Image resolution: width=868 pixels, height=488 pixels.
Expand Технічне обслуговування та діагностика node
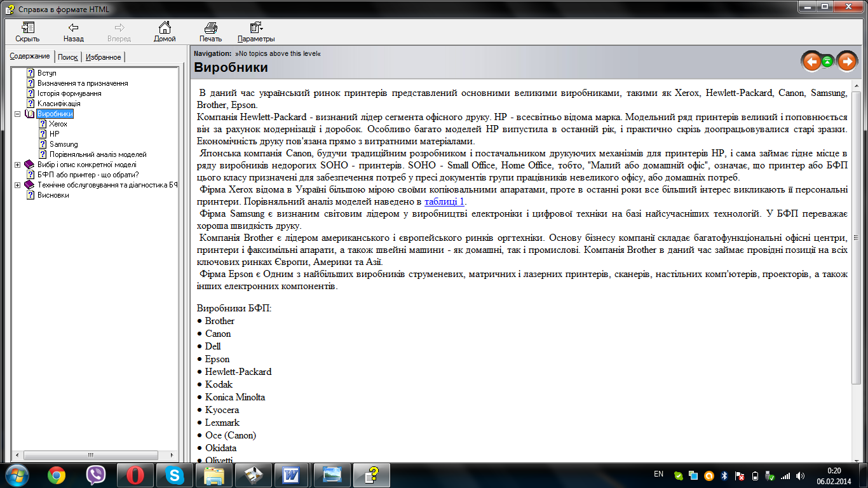point(17,186)
